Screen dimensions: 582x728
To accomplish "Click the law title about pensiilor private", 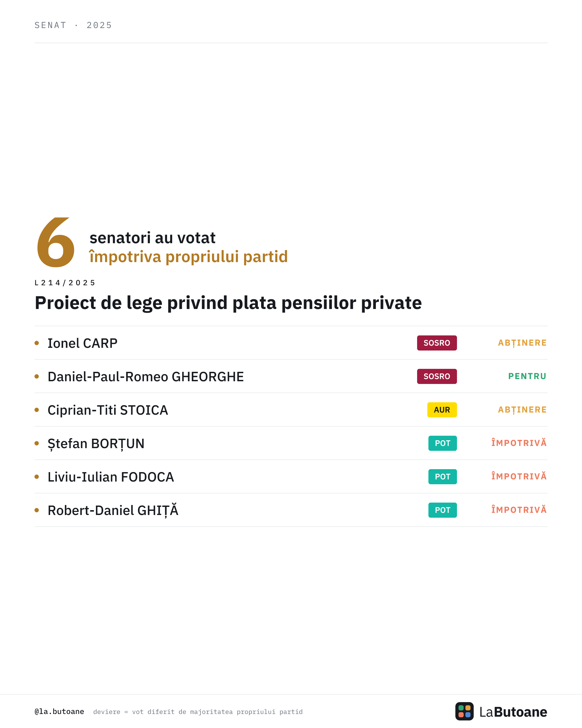I will (x=228, y=303).
